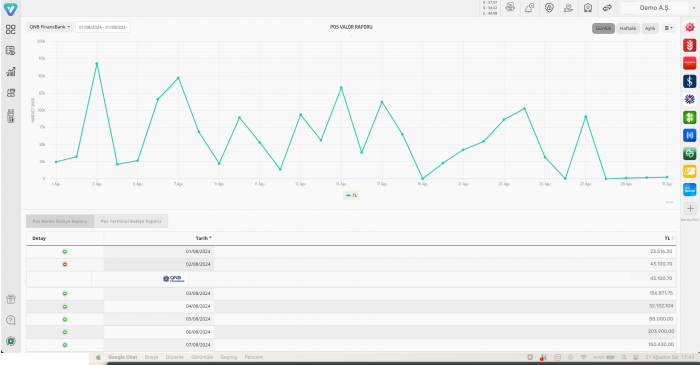Open the dashboard grid icon in sidebar
This screenshot has height=365, width=700.
(11, 29)
